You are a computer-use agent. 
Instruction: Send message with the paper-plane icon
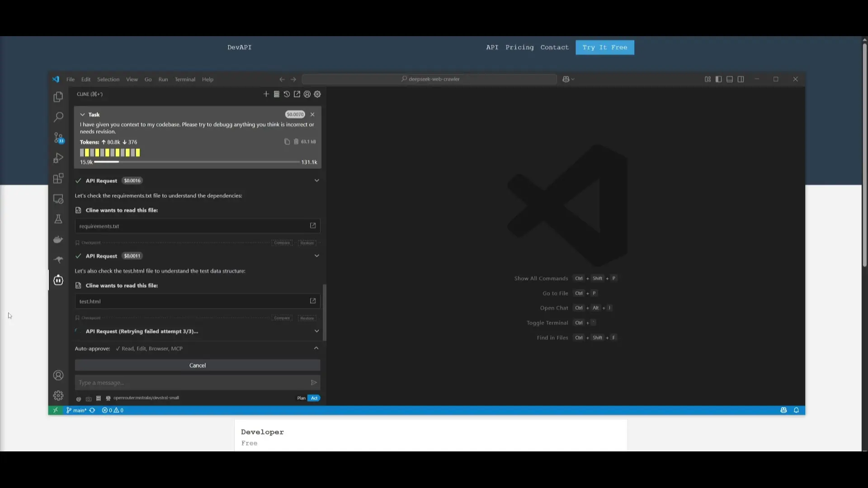[314, 383]
